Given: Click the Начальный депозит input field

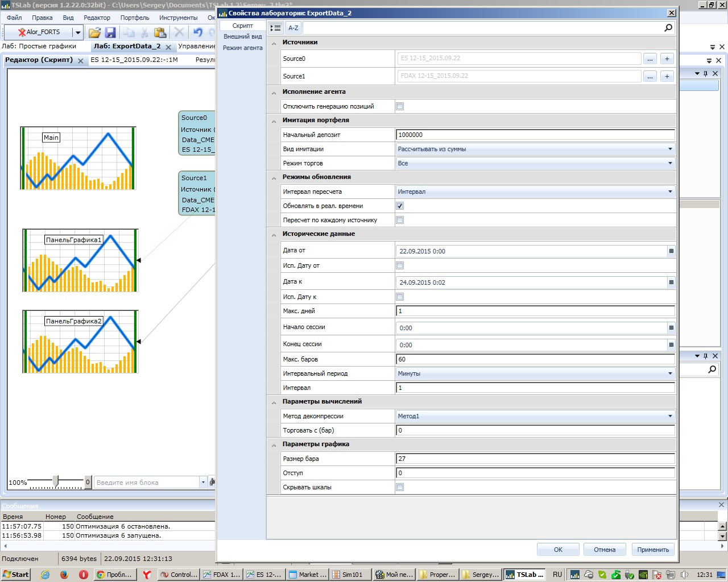Looking at the screenshot, I should pos(535,135).
